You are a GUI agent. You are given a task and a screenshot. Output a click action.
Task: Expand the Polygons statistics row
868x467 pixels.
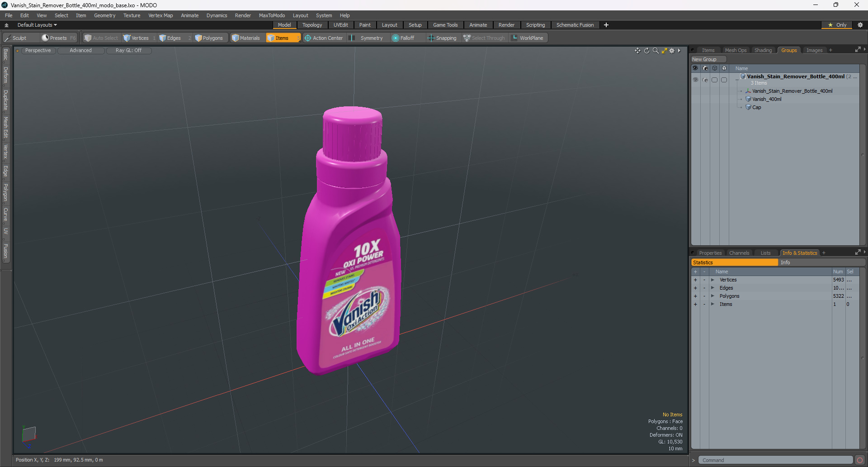pos(712,296)
